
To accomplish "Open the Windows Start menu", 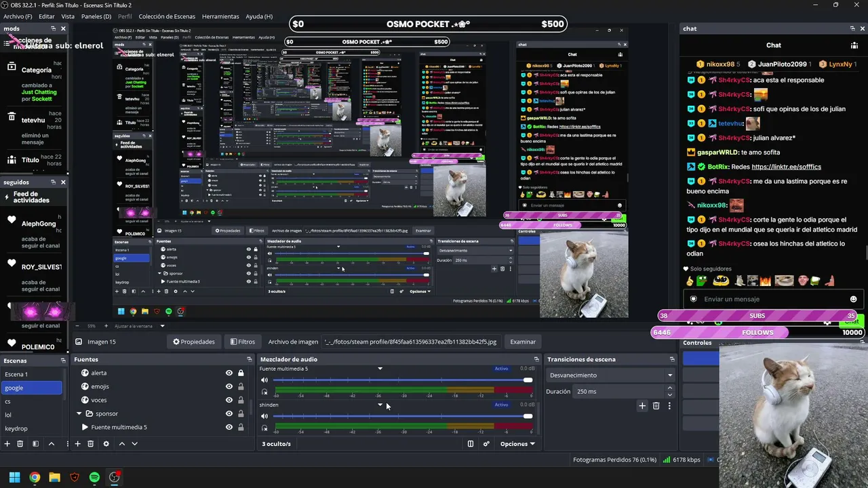I will [14, 477].
